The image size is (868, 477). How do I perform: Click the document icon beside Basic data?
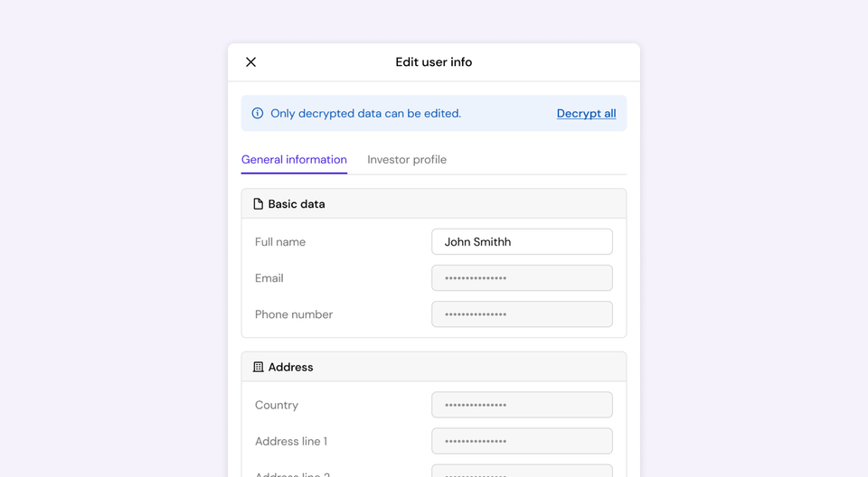[x=259, y=204]
